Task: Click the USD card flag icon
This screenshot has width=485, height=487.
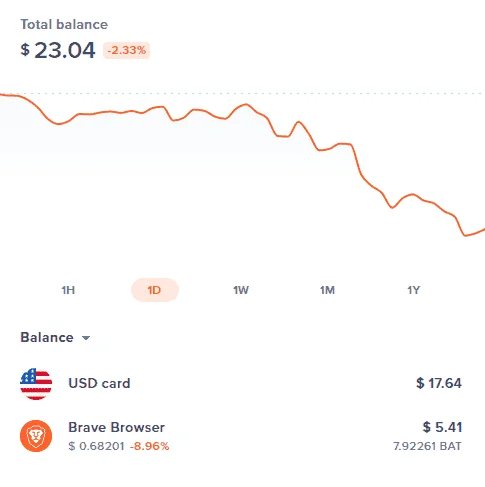Action: pyautogui.click(x=36, y=383)
